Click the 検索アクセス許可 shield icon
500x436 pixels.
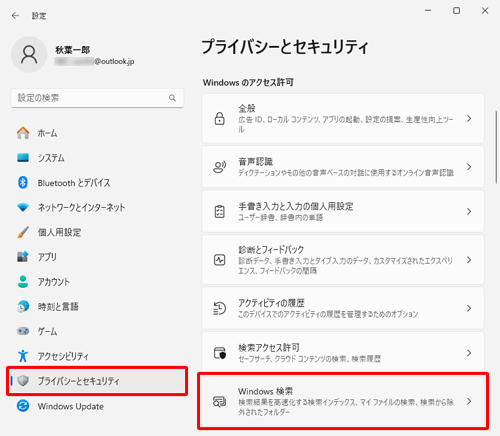click(219, 353)
